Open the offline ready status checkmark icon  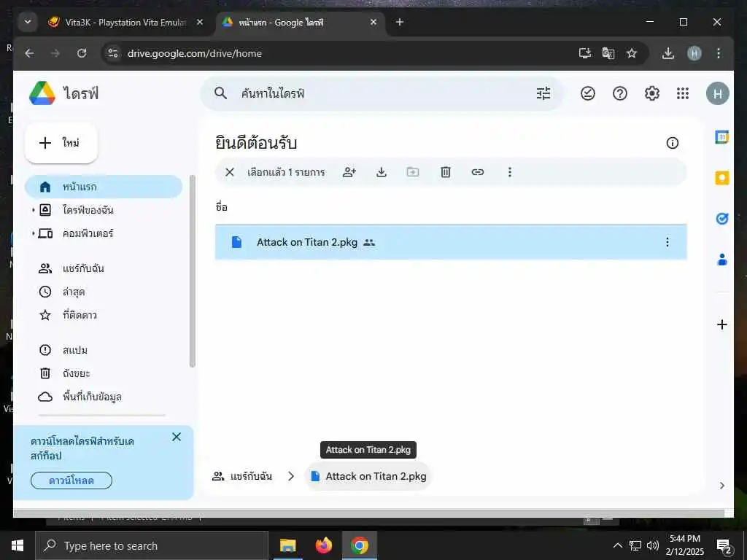coord(588,93)
